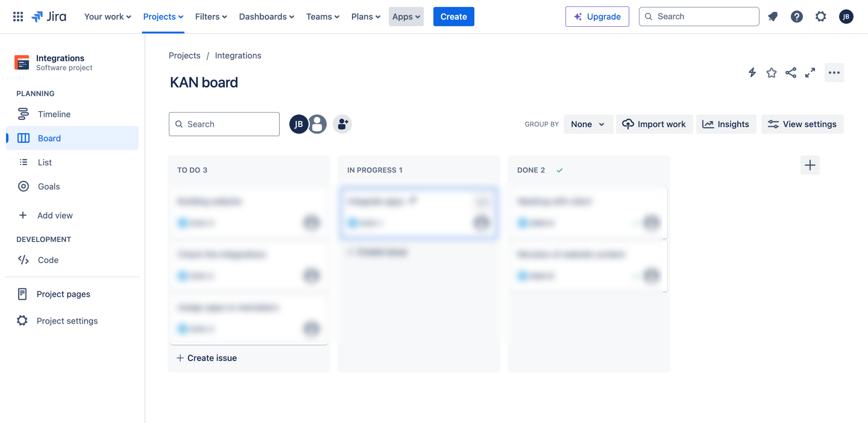The height and width of the screenshot is (423, 868).
Task: Toggle the unassigned avatar filter
Action: (318, 124)
